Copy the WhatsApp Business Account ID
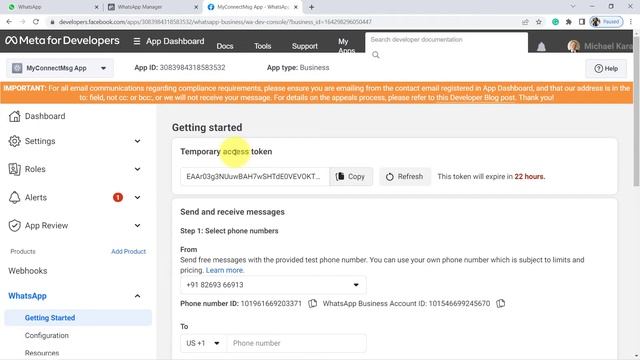This screenshot has height=360, width=640. (x=501, y=303)
